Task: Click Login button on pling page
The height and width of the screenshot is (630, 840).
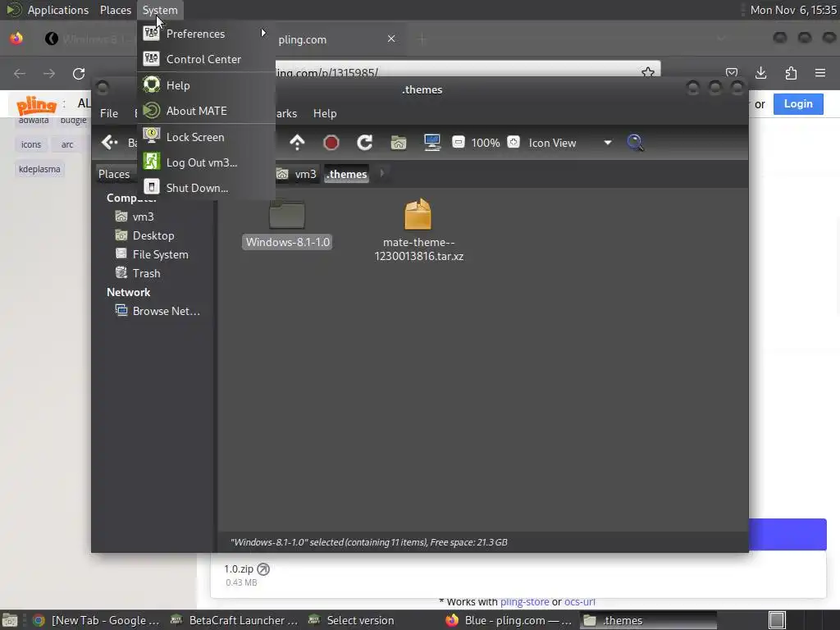Action: (x=798, y=104)
